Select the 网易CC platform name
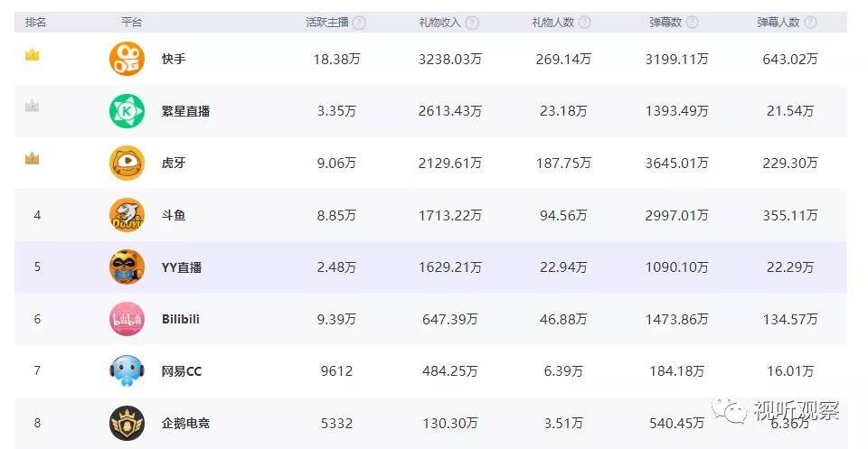 [x=182, y=371]
